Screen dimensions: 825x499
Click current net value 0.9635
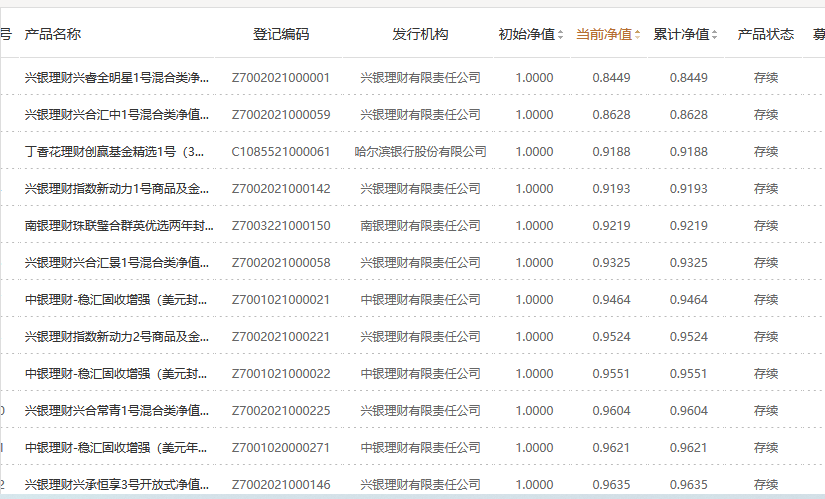(x=611, y=484)
